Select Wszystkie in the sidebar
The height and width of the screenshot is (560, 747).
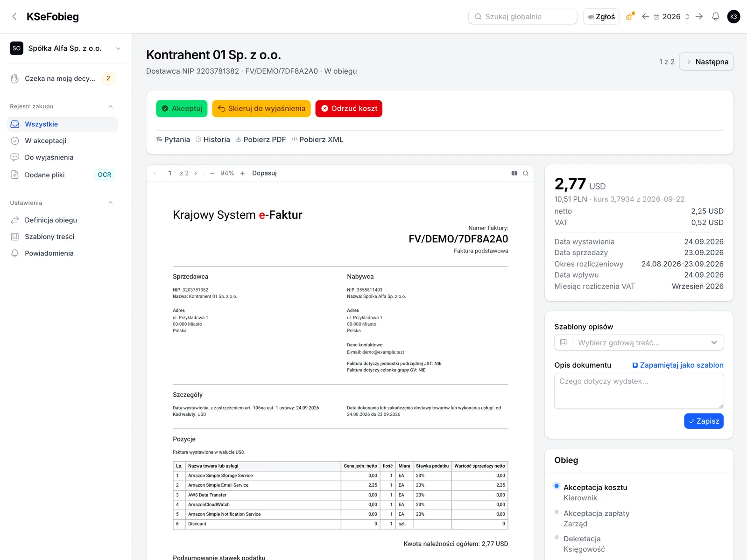pos(63,124)
